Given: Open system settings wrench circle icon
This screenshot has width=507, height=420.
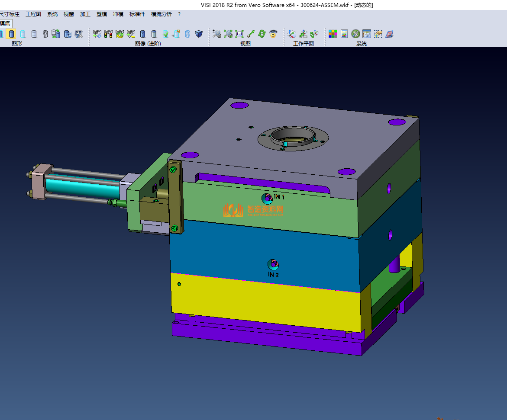Looking at the screenshot, I should 355,34.
